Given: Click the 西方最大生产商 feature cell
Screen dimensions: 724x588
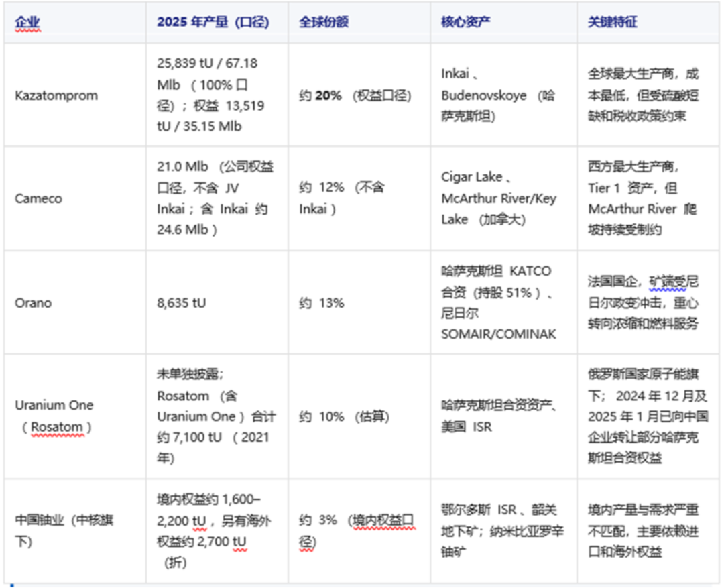Looking at the screenshot, I should point(648,198).
